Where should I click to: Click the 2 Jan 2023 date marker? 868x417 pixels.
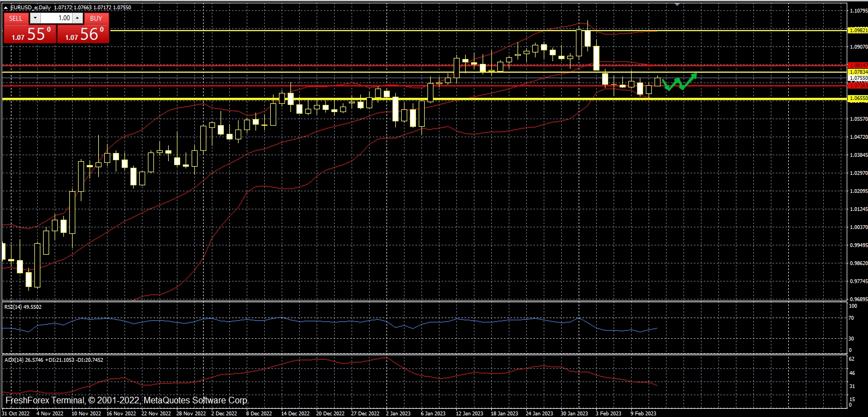click(x=399, y=414)
